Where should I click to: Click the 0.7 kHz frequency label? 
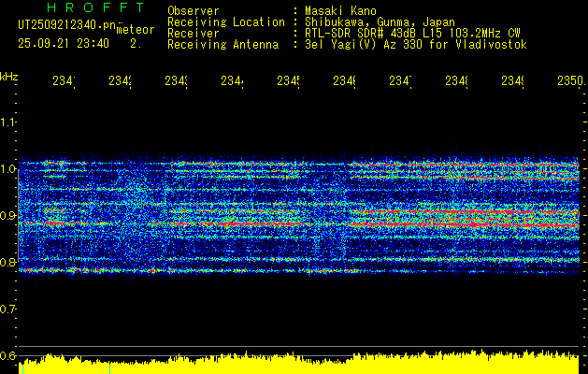pos(7,309)
